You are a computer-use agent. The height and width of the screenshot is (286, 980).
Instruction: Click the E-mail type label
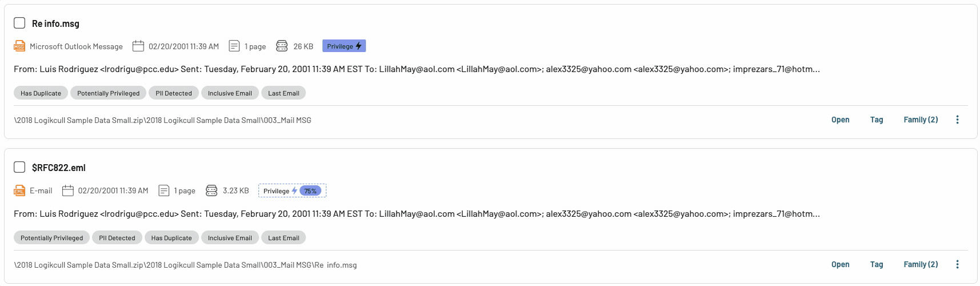[x=41, y=190]
